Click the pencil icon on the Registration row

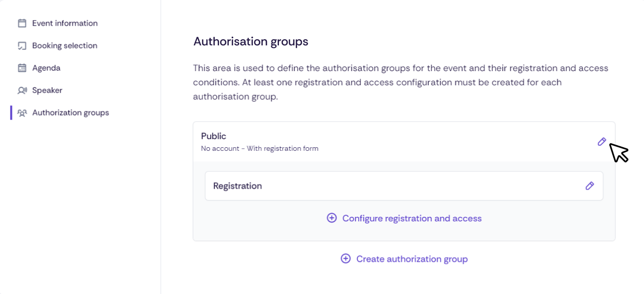pyautogui.click(x=590, y=186)
